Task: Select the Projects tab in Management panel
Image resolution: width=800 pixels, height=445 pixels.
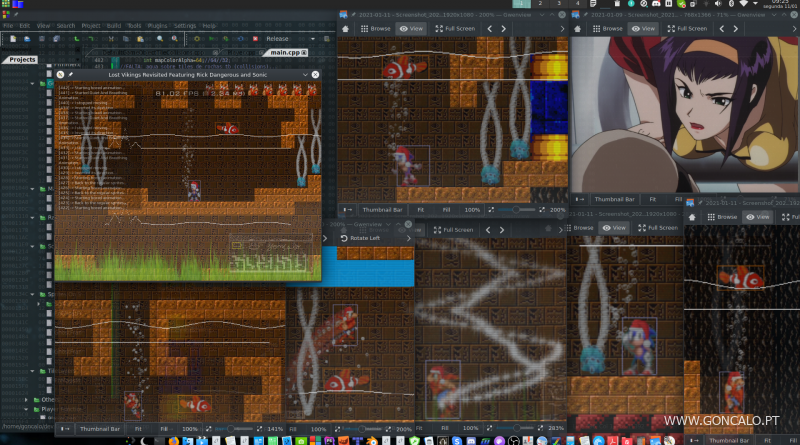Action: (x=22, y=60)
